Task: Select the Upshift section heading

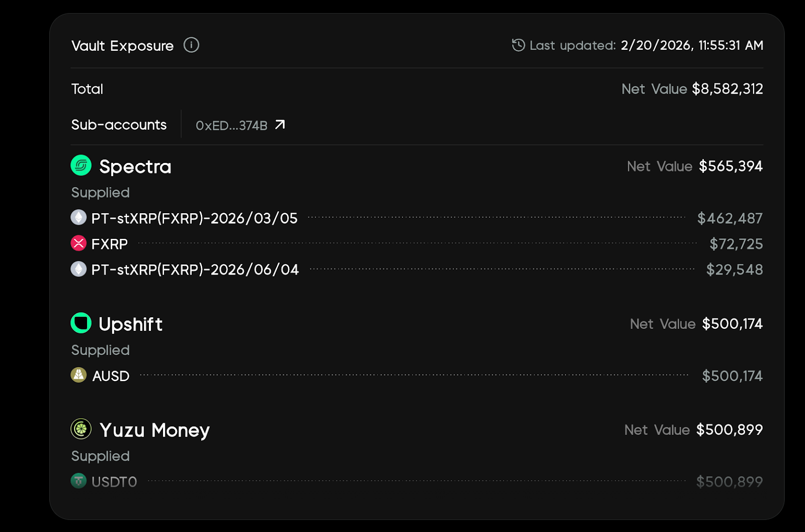Action: pyautogui.click(x=131, y=324)
